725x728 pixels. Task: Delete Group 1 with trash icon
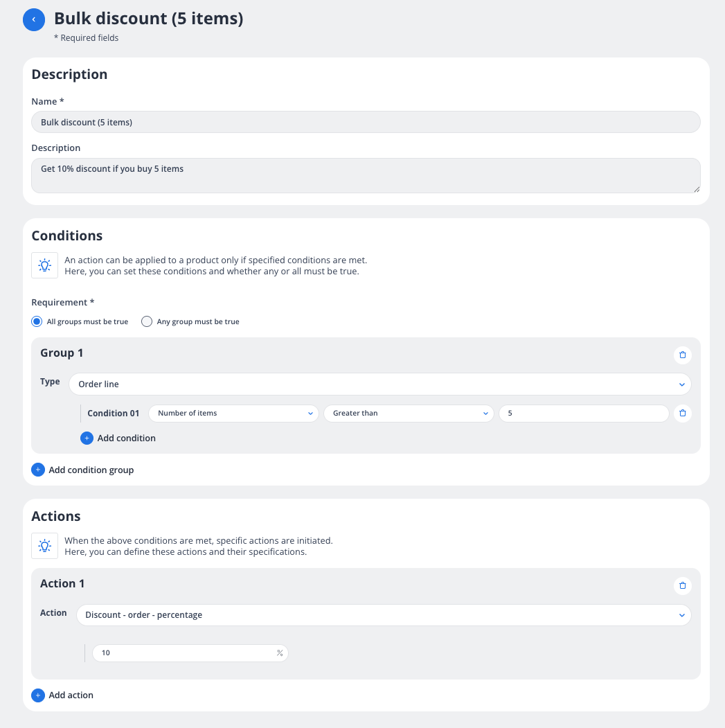pyautogui.click(x=682, y=355)
